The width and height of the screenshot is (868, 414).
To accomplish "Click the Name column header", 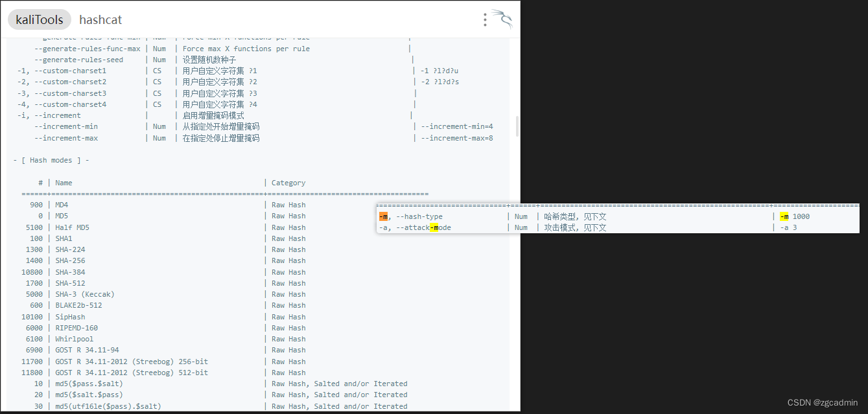I will point(64,183).
